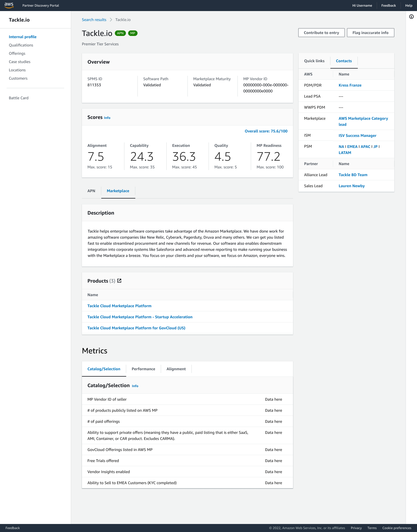Open Locations in sidebar
417x532 pixels.
point(17,70)
